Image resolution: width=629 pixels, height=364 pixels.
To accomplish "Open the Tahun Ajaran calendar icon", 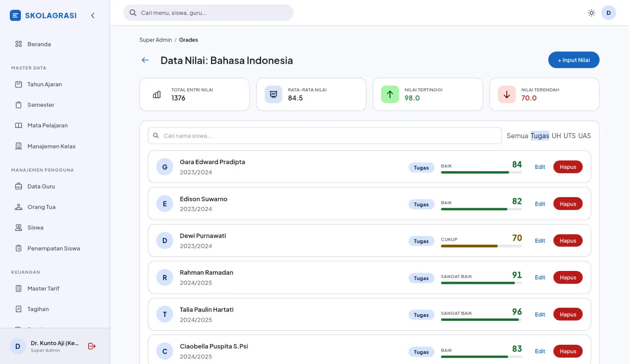I will coord(18,84).
